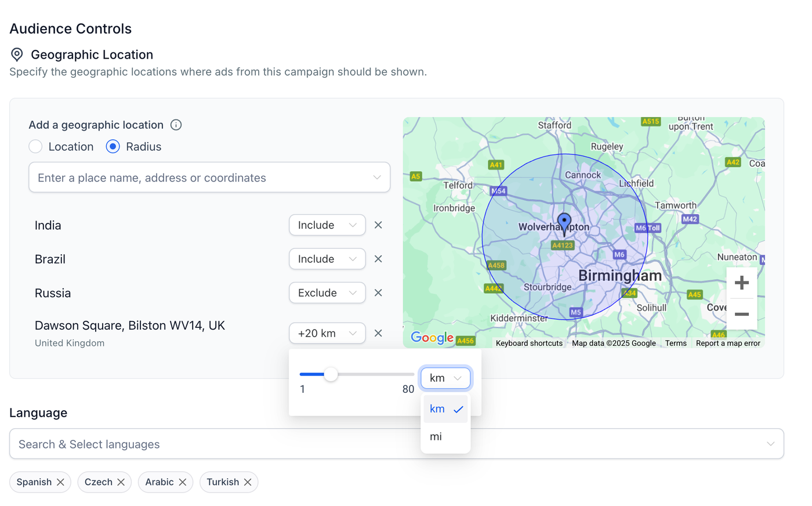812x506 pixels.
Task: Click the blue map pin marker
Action: 564,223
